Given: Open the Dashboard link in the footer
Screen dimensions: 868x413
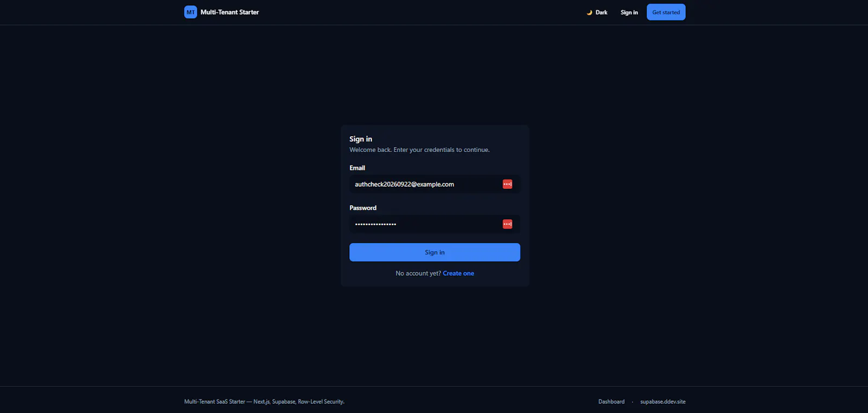Looking at the screenshot, I should point(611,402).
